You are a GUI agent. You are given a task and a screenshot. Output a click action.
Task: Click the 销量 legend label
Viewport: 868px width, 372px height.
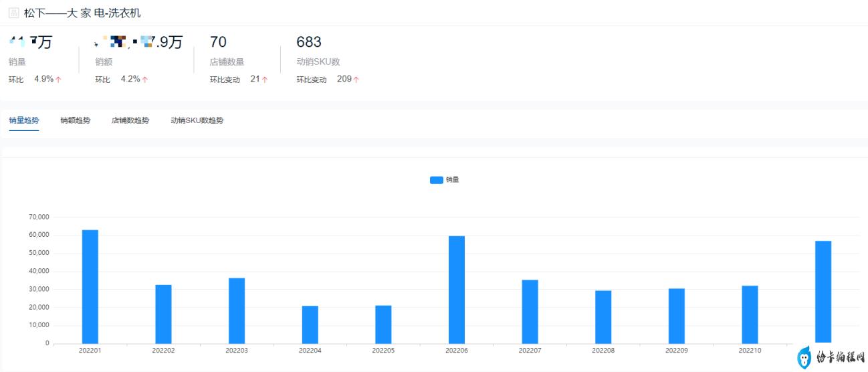pos(453,180)
